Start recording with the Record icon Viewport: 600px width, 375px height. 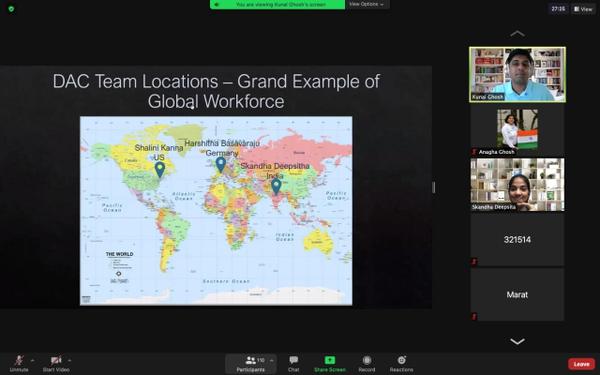[367, 360]
